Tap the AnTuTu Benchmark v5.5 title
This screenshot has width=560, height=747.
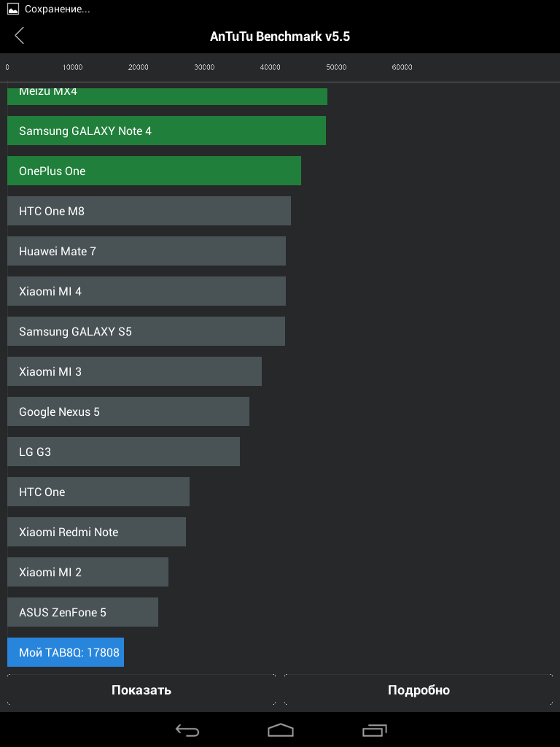point(280,36)
